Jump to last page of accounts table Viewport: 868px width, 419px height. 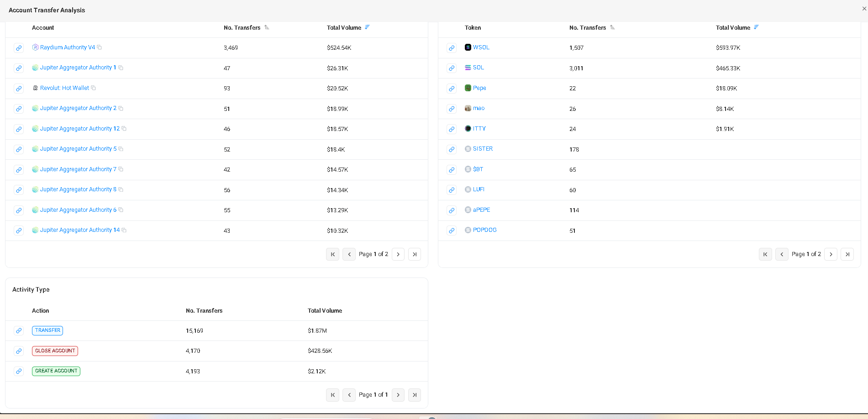[415, 254]
